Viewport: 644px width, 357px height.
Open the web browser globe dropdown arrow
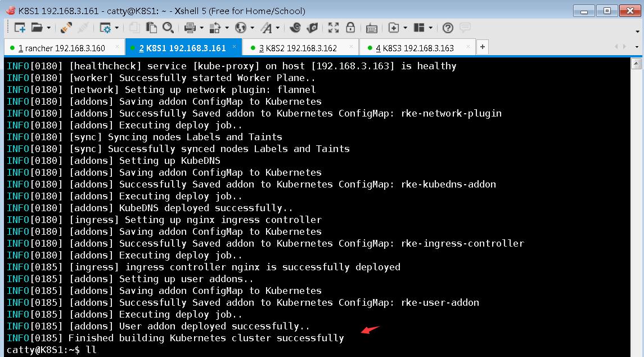point(253,26)
